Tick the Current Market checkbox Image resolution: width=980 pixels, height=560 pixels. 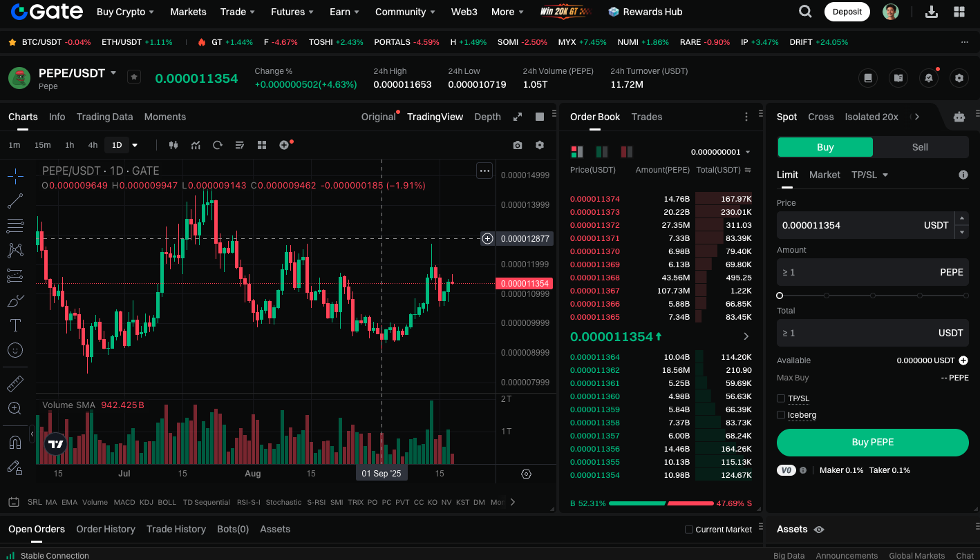tap(688, 530)
